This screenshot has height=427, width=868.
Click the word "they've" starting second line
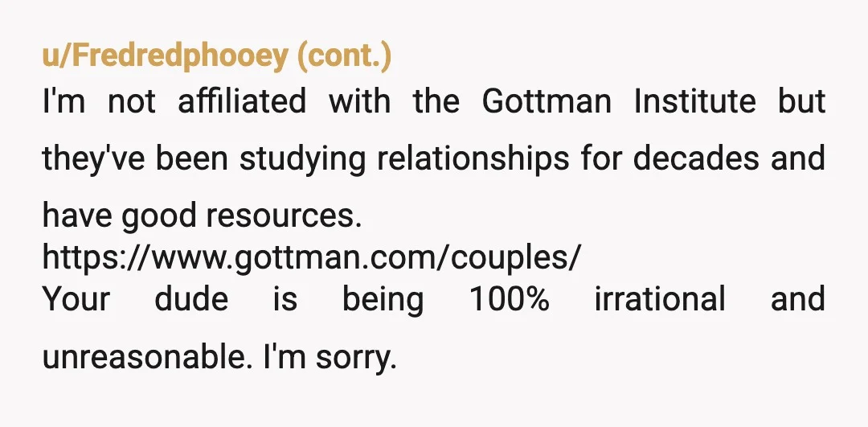tap(93, 159)
